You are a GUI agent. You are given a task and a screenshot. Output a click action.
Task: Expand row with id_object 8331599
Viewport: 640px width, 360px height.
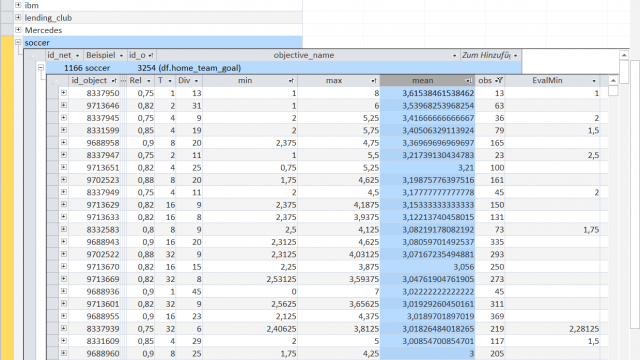[x=64, y=130]
